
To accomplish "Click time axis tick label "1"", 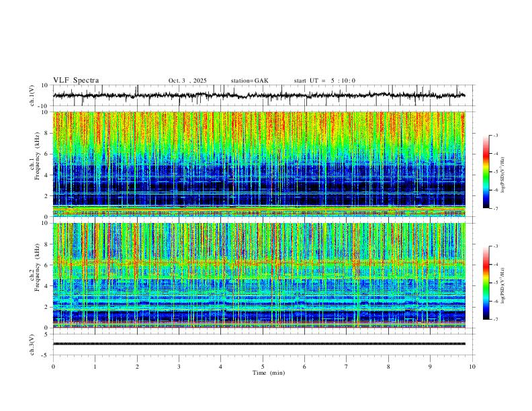I will coord(95,367).
